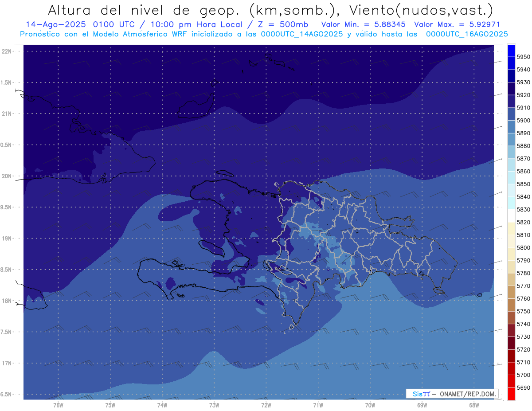The height and width of the screenshot is (411, 532).
Task: Click the '9.5N' latitude axis label
Action: (7, 207)
